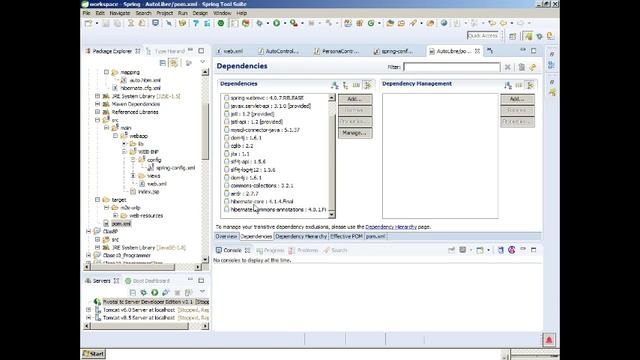Click the blue question mark toolbar icon
Screen dimensions: 640x360
[196, 23]
